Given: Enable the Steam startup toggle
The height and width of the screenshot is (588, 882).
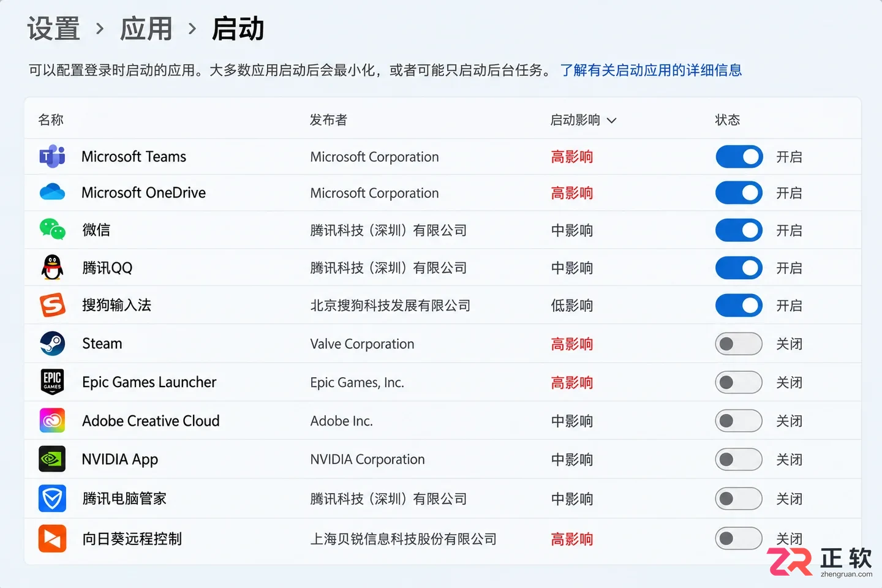Looking at the screenshot, I should [739, 344].
